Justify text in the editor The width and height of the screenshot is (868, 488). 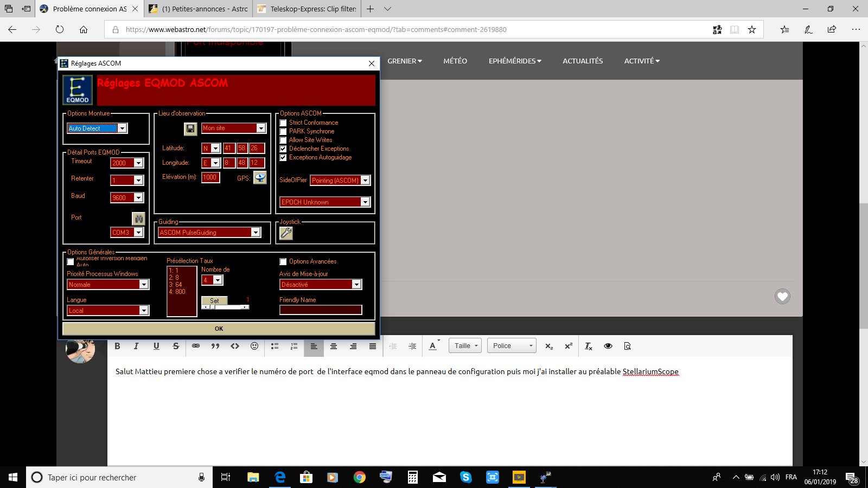coord(373,346)
